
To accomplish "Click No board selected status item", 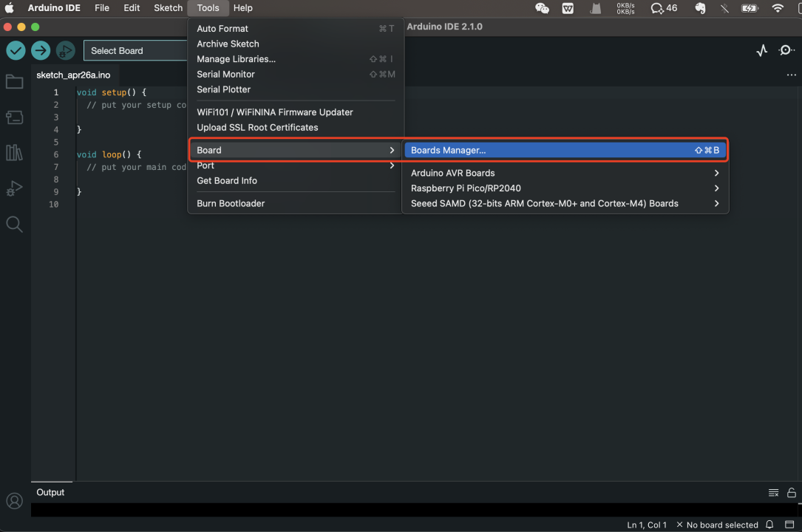I will 717,525.
